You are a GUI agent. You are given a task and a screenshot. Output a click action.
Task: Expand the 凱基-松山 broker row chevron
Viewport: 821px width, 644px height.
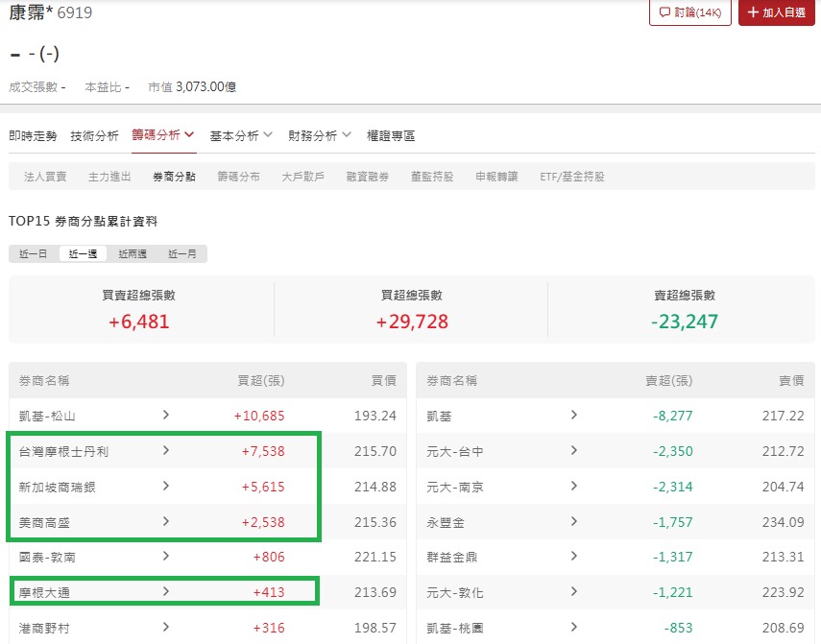click(167, 416)
